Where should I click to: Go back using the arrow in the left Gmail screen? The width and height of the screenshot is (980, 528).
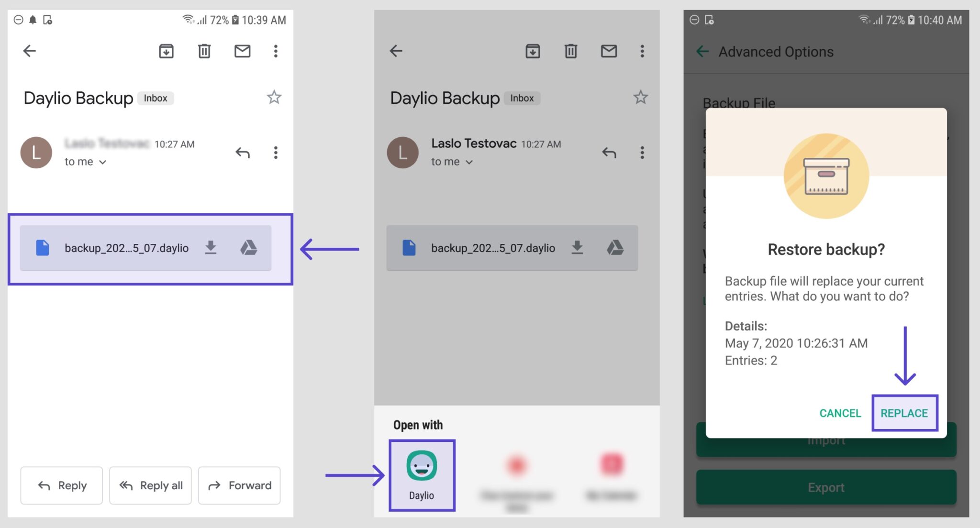tap(30, 51)
